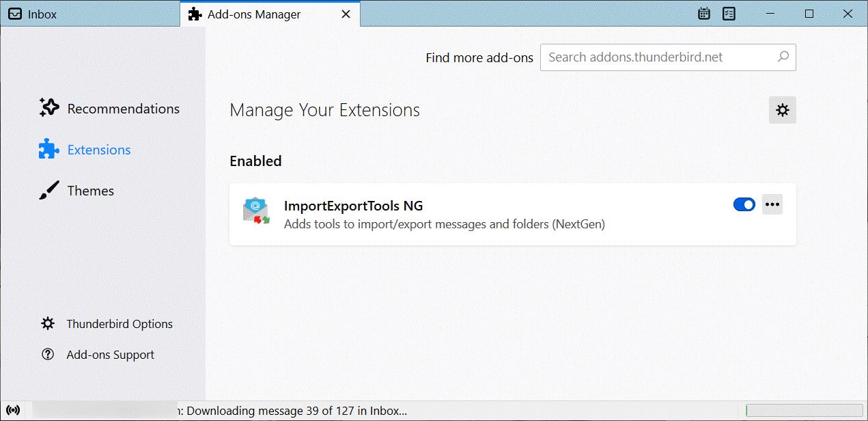The width and height of the screenshot is (868, 421).
Task: Open the Calendar tab icon
Action: click(x=705, y=14)
